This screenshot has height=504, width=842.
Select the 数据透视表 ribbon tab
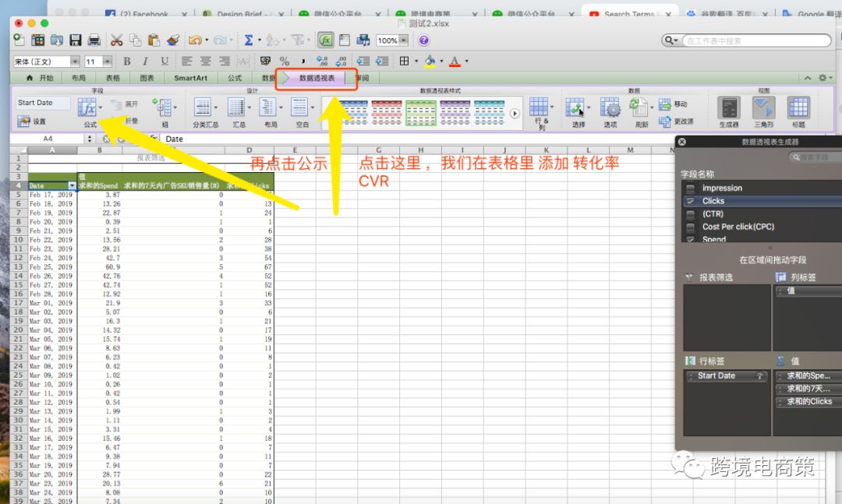tap(317, 78)
